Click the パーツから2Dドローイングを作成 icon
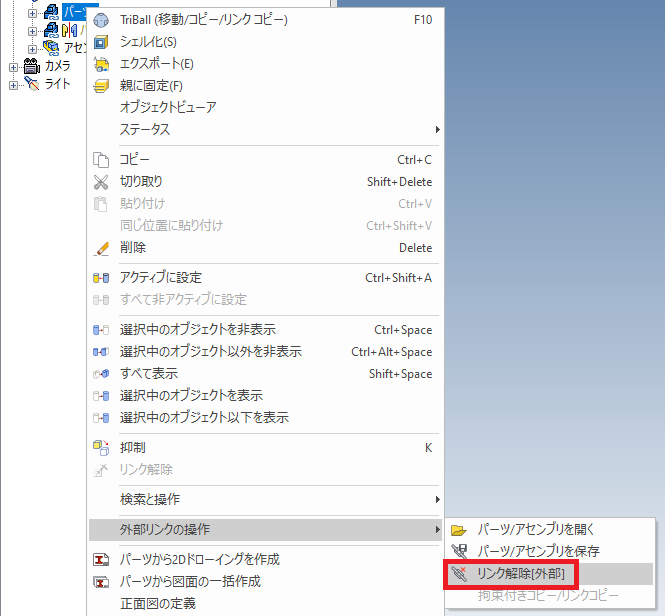665x616 pixels. tap(101, 560)
